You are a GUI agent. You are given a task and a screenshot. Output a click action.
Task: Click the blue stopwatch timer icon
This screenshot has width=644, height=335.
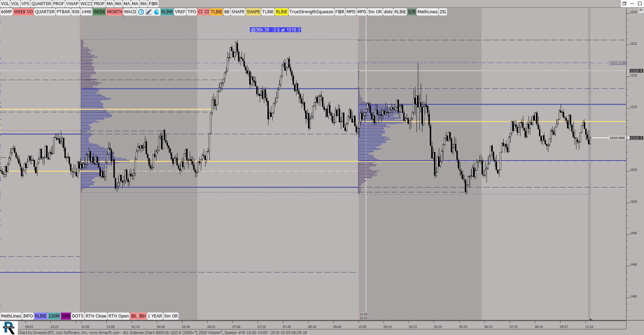tap(156, 12)
